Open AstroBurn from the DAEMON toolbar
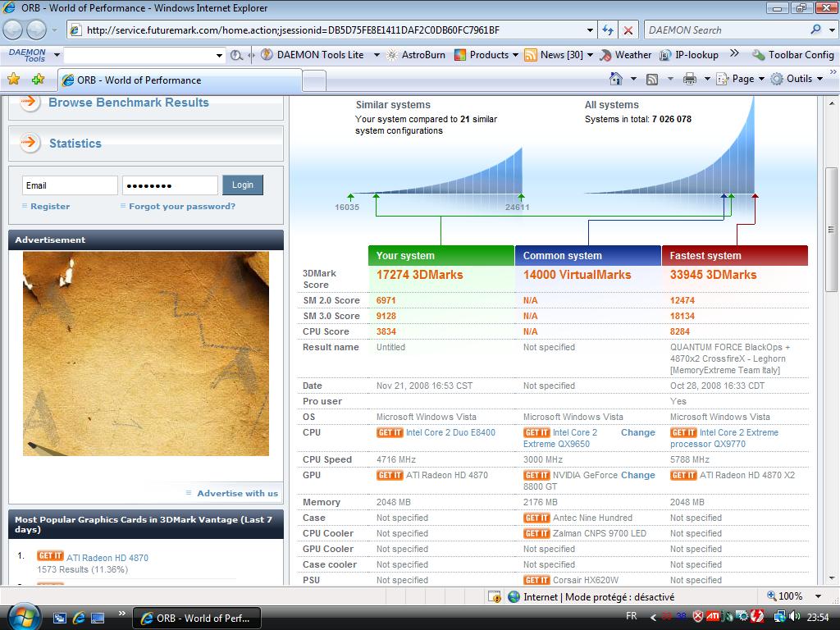Image resolution: width=840 pixels, height=630 pixels. (416, 55)
